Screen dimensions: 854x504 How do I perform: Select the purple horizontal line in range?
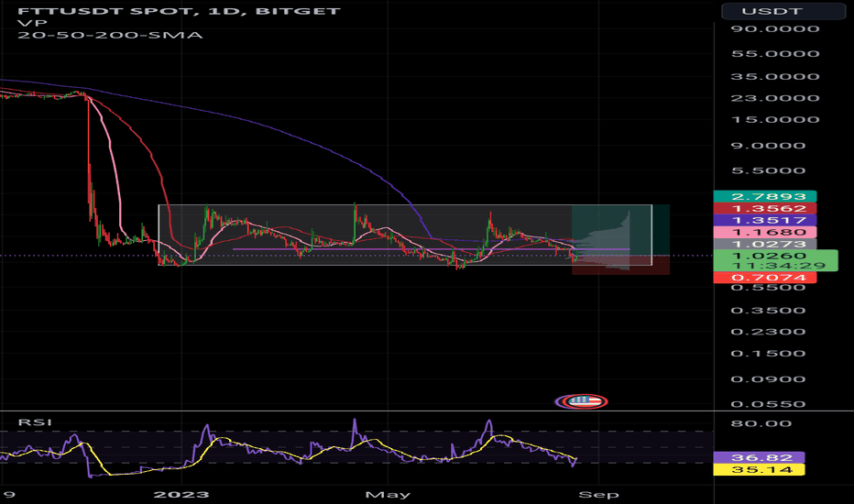pyautogui.click(x=431, y=249)
